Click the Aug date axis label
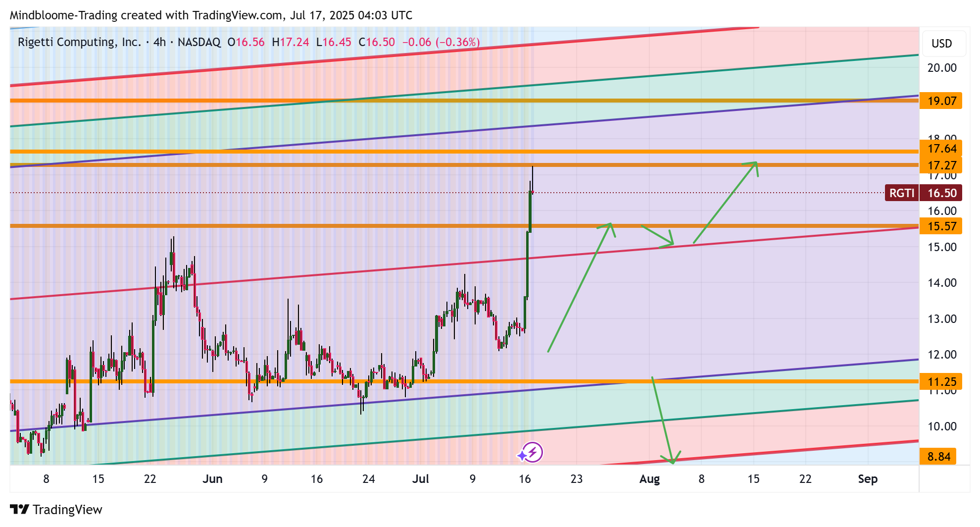The height and width of the screenshot is (527, 980). pyautogui.click(x=649, y=479)
